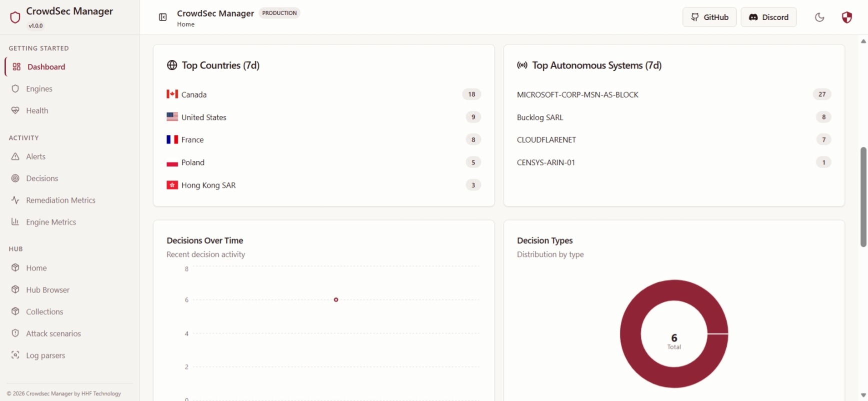Open Log parsers page

point(46,355)
